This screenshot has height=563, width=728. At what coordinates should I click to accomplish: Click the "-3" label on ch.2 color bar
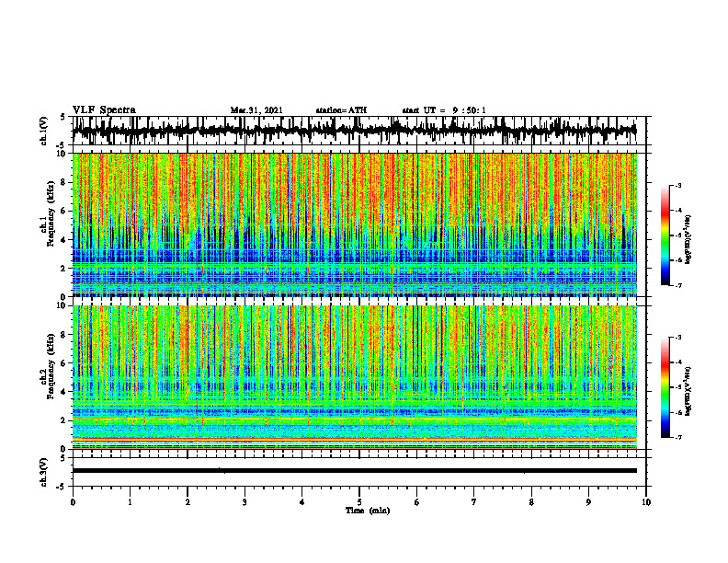(677, 338)
